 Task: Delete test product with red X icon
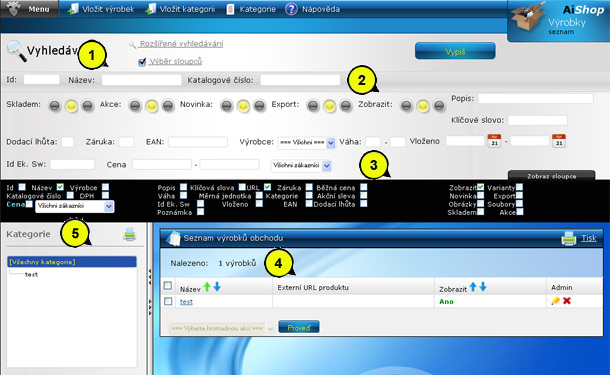point(567,301)
